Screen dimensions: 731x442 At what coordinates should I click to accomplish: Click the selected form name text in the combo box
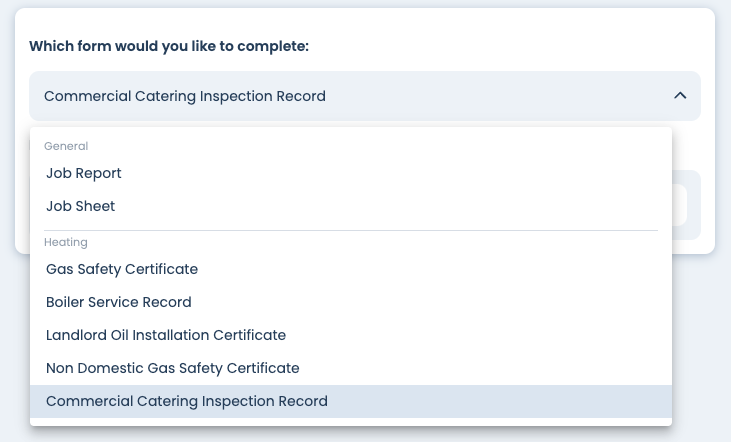coord(185,96)
